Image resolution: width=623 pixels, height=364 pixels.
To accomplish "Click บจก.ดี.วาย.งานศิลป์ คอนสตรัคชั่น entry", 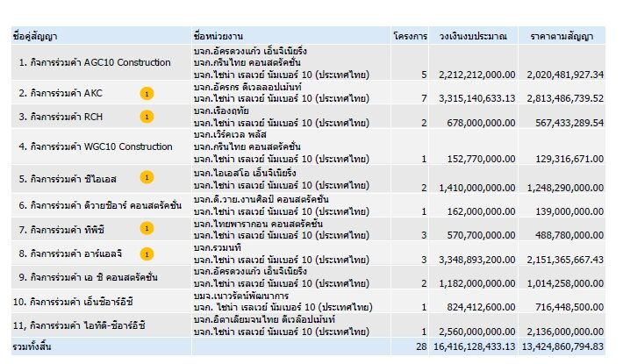I will [261, 199].
